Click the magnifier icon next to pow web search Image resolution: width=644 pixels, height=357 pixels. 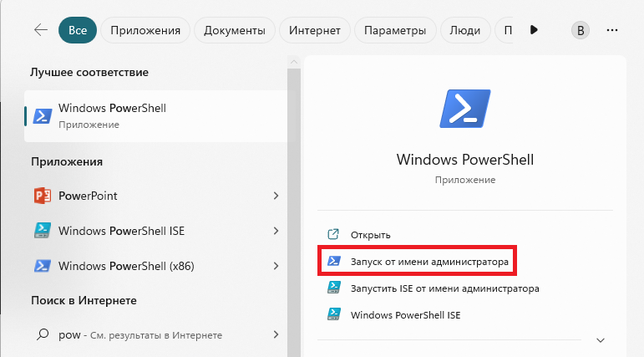(x=43, y=334)
